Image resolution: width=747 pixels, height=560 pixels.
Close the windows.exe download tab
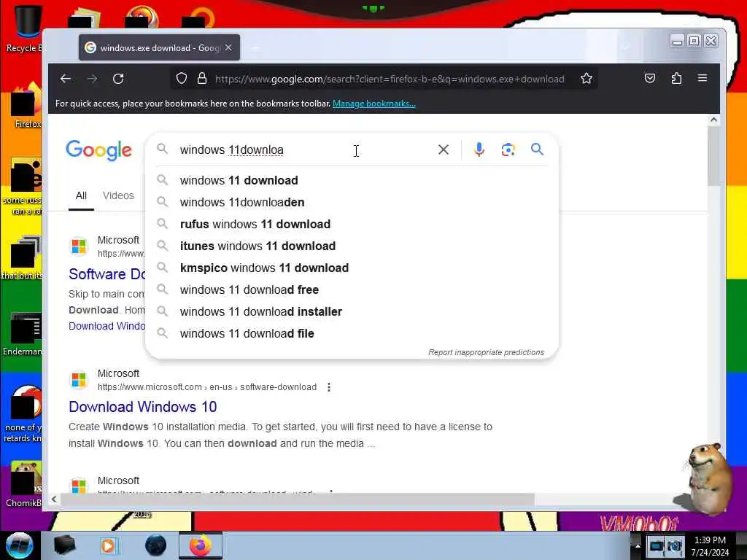[x=228, y=47]
